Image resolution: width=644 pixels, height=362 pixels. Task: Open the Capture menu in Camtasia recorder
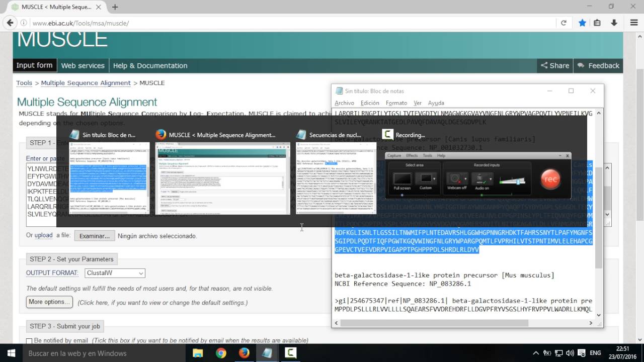coord(394,155)
